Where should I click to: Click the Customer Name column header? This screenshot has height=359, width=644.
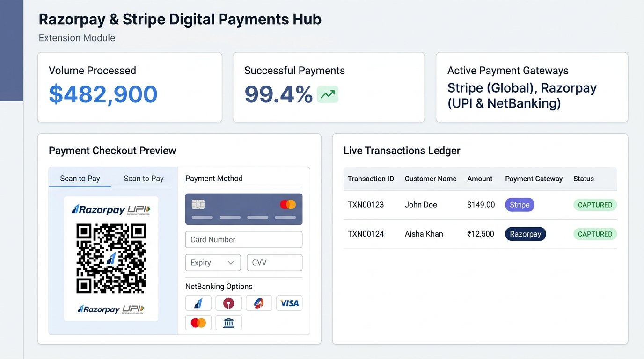[x=431, y=179]
